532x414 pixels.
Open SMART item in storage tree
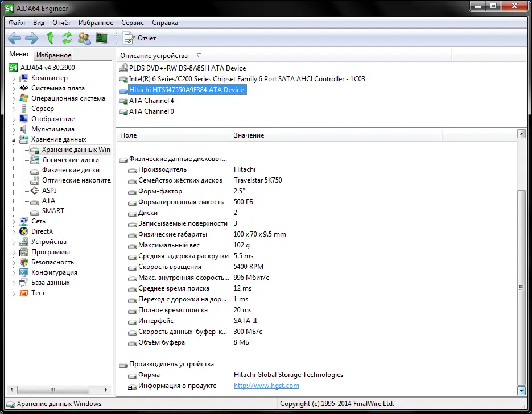53,211
